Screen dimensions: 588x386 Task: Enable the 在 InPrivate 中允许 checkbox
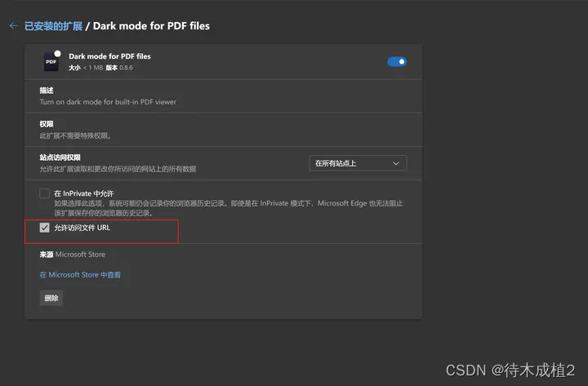(x=44, y=193)
